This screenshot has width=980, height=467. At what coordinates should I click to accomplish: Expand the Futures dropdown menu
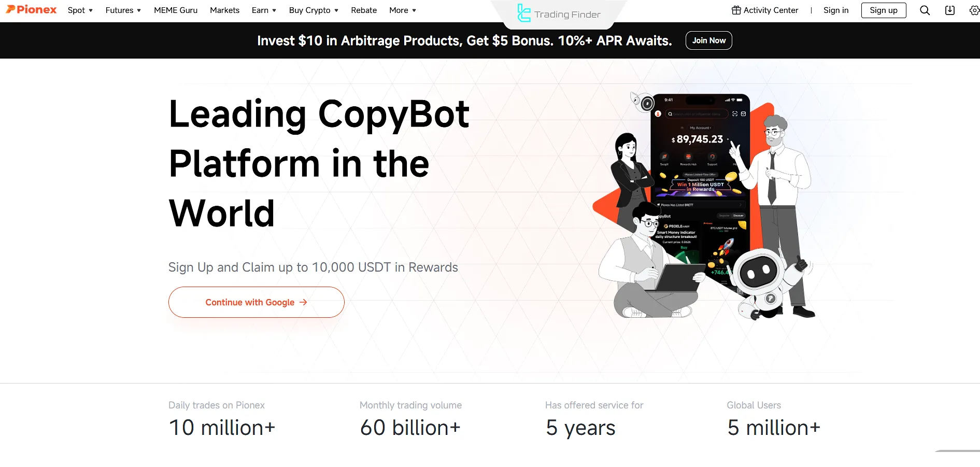(123, 10)
